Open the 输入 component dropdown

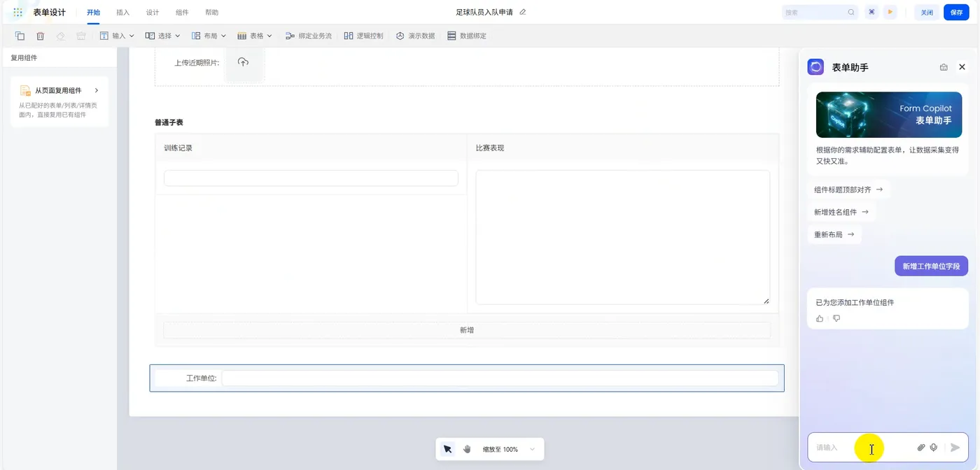coord(116,36)
